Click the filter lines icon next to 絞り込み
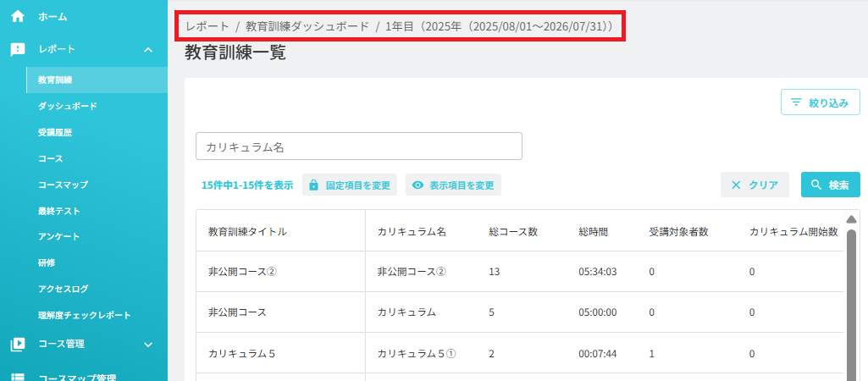Image resolution: width=868 pixels, height=381 pixels. click(x=796, y=102)
